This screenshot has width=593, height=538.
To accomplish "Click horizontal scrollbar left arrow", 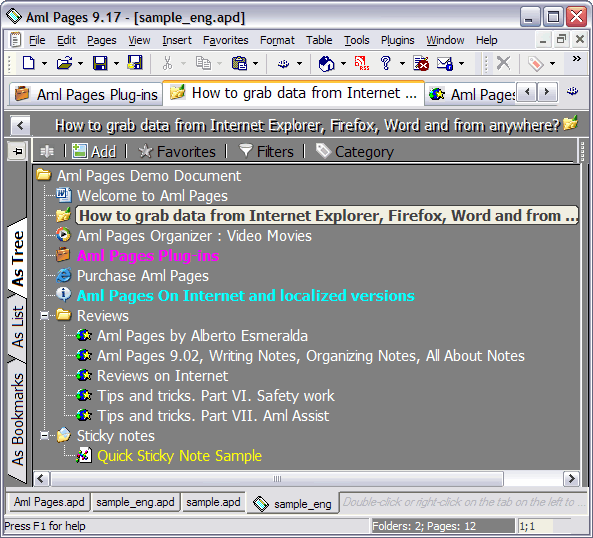I will click(41, 479).
